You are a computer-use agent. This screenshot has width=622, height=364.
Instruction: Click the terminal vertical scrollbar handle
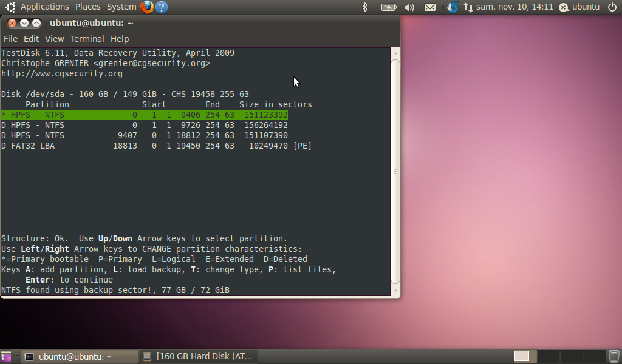coord(395,172)
